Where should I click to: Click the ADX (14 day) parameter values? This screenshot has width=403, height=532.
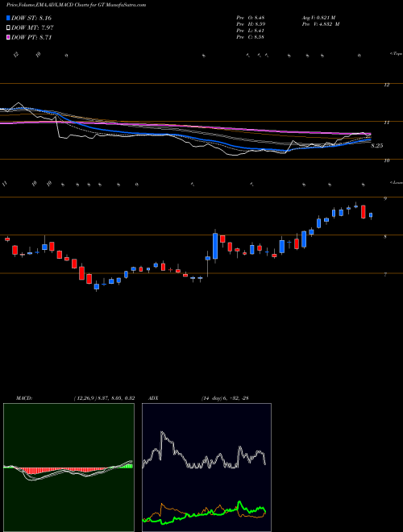click(224, 398)
